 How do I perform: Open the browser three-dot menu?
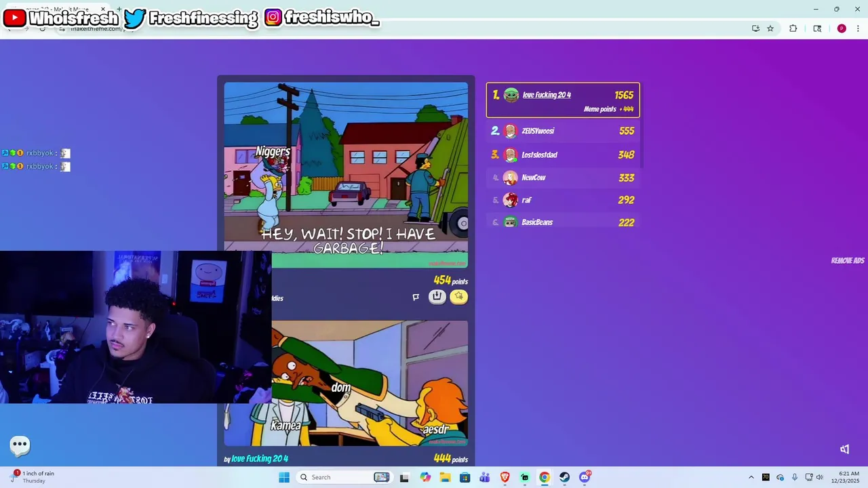[858, 28]
